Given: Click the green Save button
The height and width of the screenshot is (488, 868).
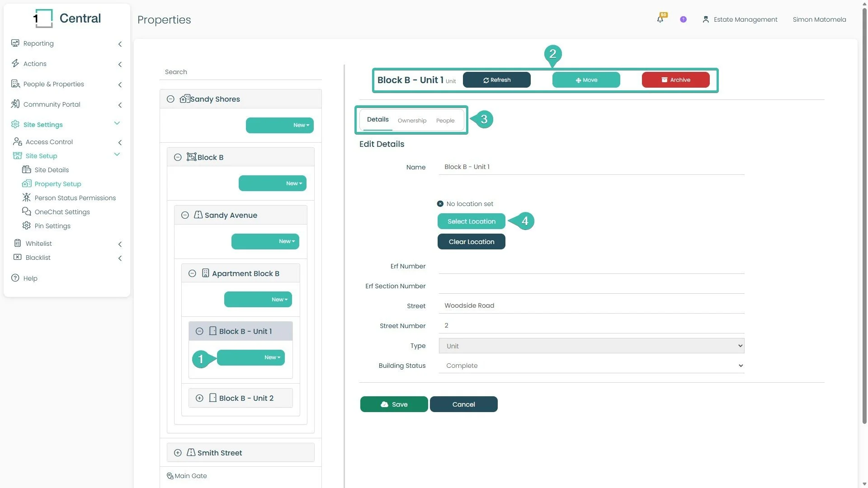Looking at the screenshot, I should [x=394, y=404].
